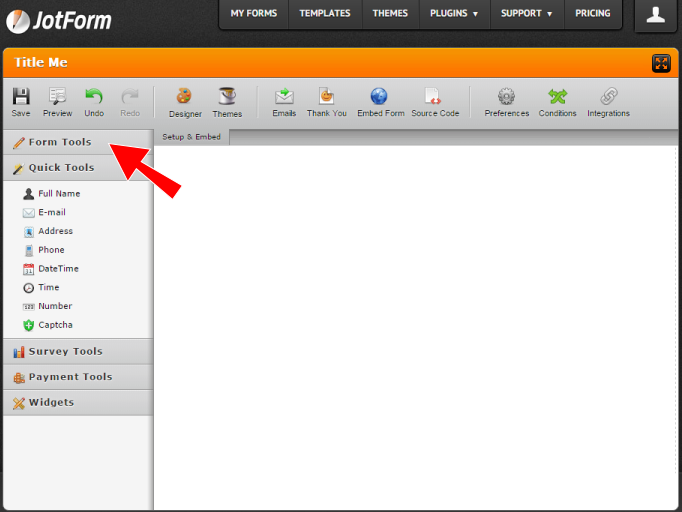The height and width of the screenshot is (512, 682).
Task: Open the Thank You page settings
Action: click(327, 102)
